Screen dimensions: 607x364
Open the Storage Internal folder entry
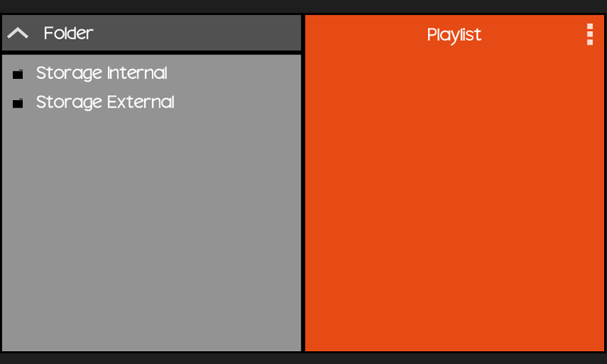coord(102,74)
